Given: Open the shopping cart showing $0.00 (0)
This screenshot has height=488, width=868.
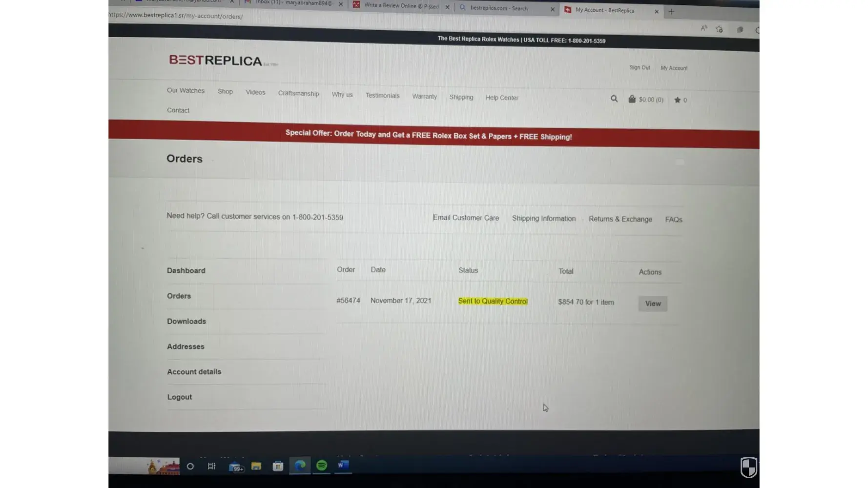Looking at the screenshot, I should [x=646, y=100].
